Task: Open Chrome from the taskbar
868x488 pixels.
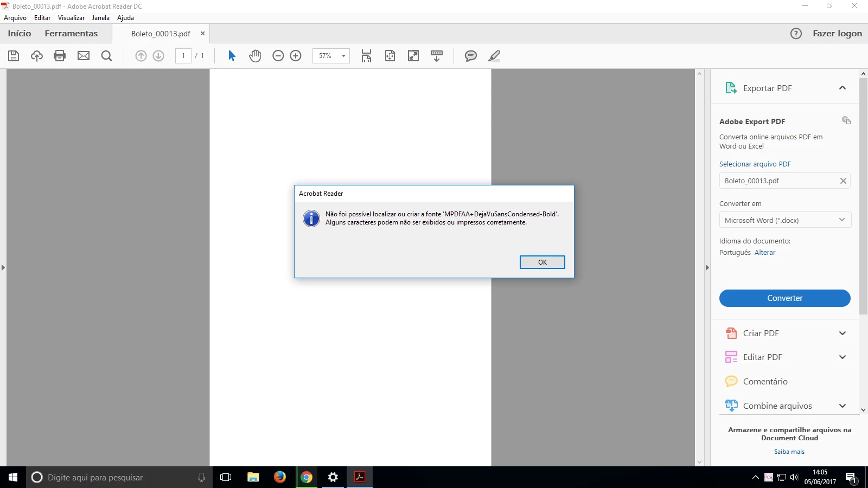Action: point(307,477)
